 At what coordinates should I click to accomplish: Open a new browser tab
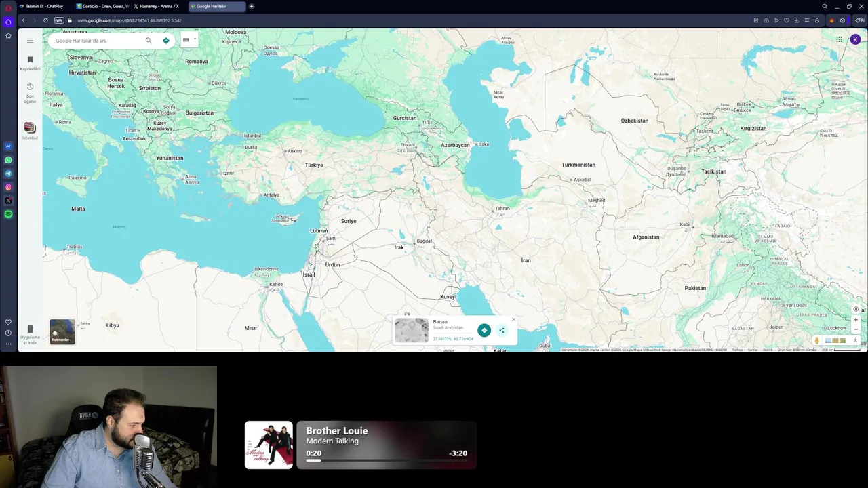click(252, 6)
